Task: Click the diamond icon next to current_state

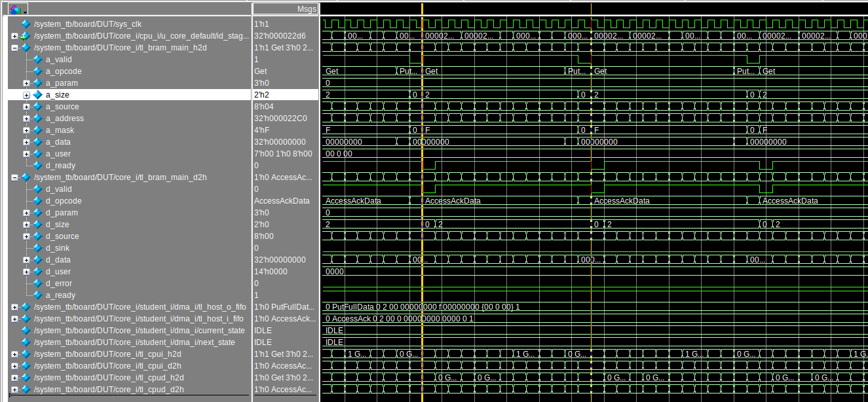Action: tap(25, 331)
